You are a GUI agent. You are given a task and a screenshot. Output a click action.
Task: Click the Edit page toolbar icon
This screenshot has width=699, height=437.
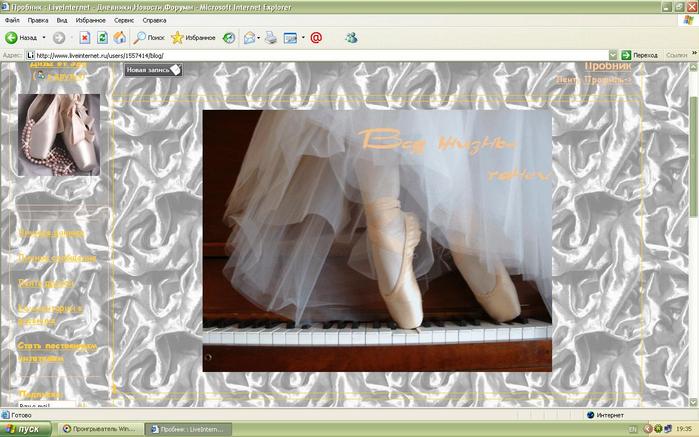point(290,38)
